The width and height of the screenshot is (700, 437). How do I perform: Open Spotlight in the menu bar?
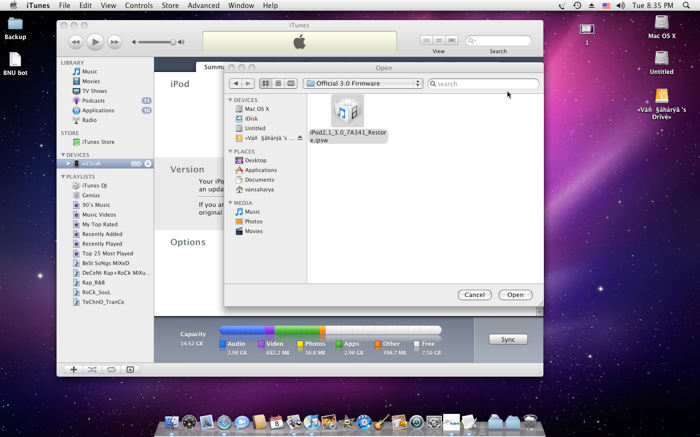[x=686, y=5]
